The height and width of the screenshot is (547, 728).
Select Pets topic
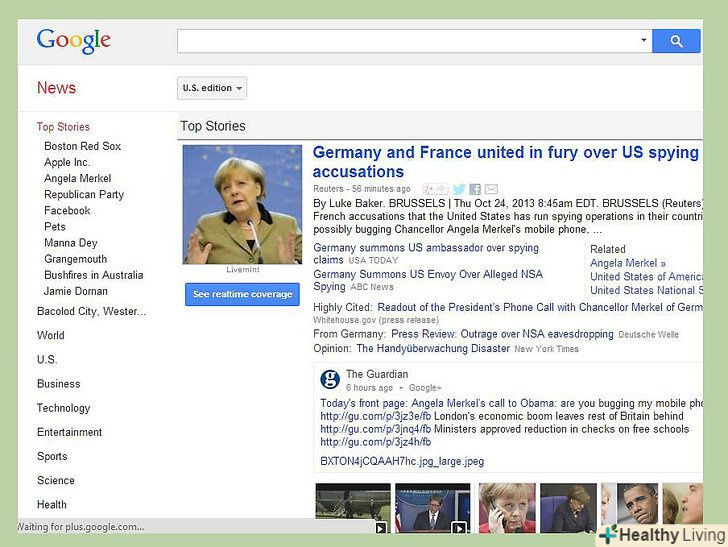pyautogui.click(x=55, y=227)
